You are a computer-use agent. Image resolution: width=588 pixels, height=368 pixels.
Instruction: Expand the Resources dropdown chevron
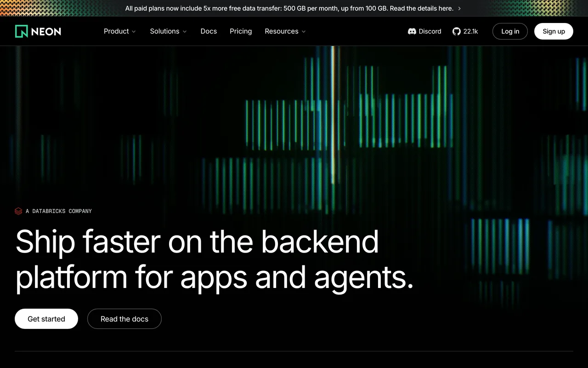[304, 32]
